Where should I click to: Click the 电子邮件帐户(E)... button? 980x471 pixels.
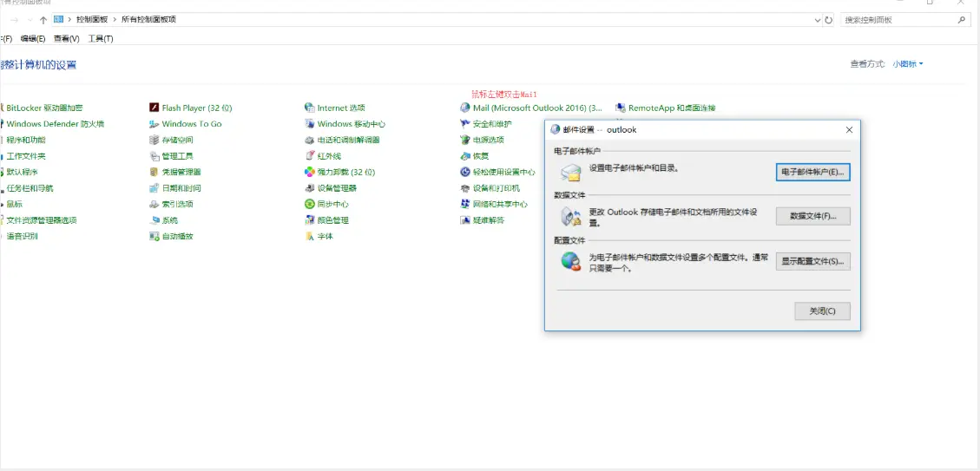[813, 172]
